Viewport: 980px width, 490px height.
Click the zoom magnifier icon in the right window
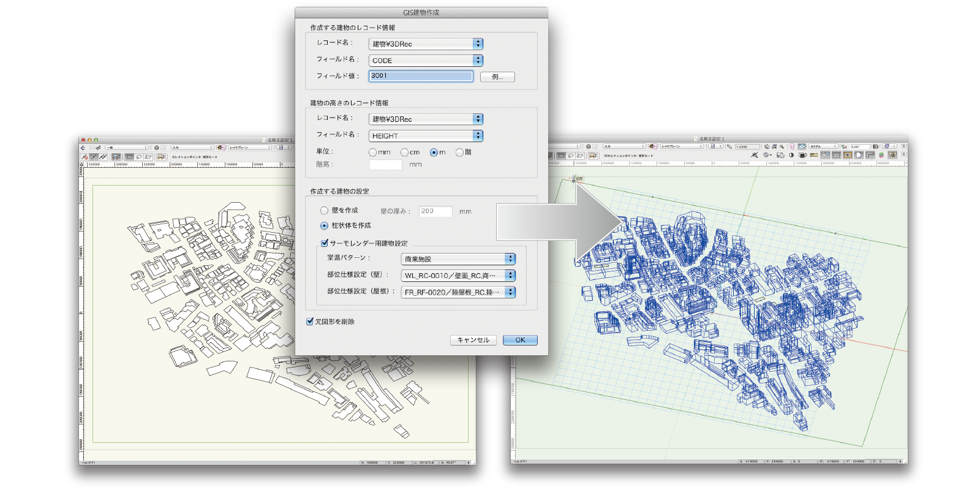(x=782, y=147)
